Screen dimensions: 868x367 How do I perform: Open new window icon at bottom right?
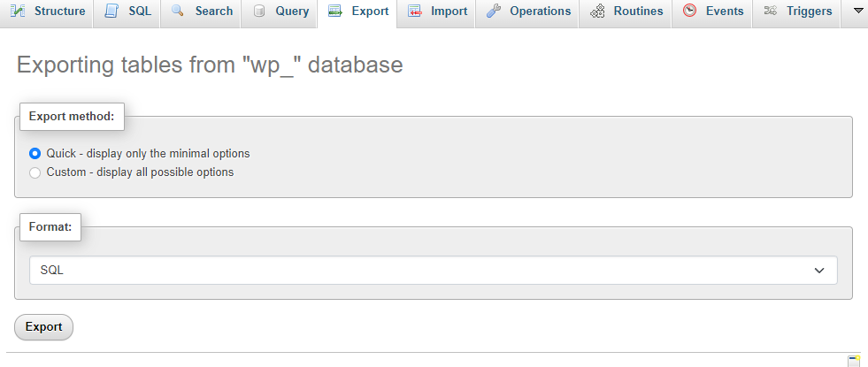[x=854, y=360]
